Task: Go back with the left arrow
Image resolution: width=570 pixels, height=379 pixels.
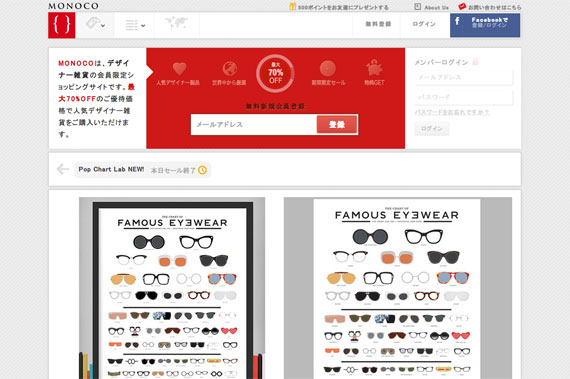Action: coord(63,169)
